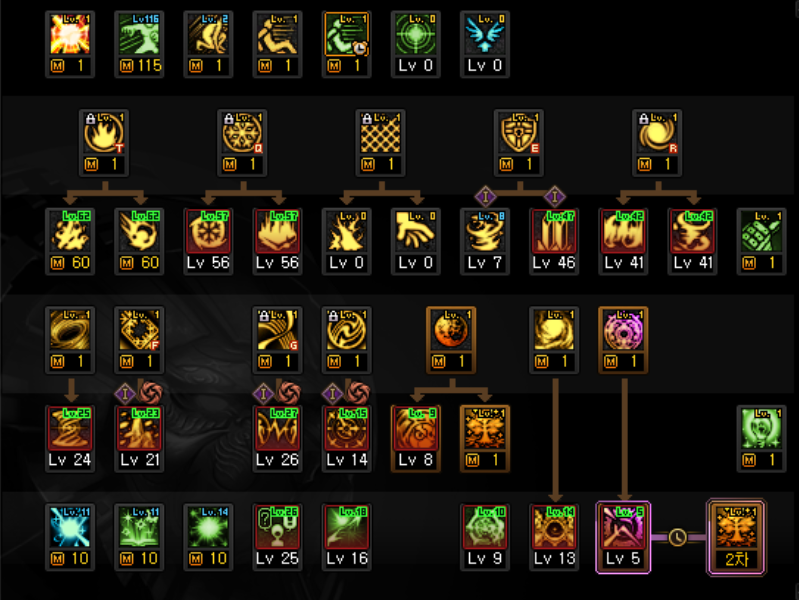Choose the snowflake wheel skill bound to Q

point(243,143)
